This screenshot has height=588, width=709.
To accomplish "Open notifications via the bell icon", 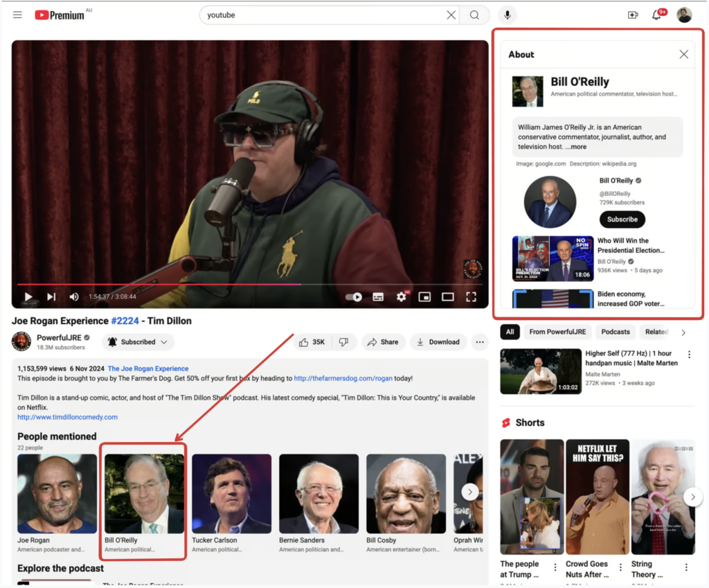I will pos(656,15).
